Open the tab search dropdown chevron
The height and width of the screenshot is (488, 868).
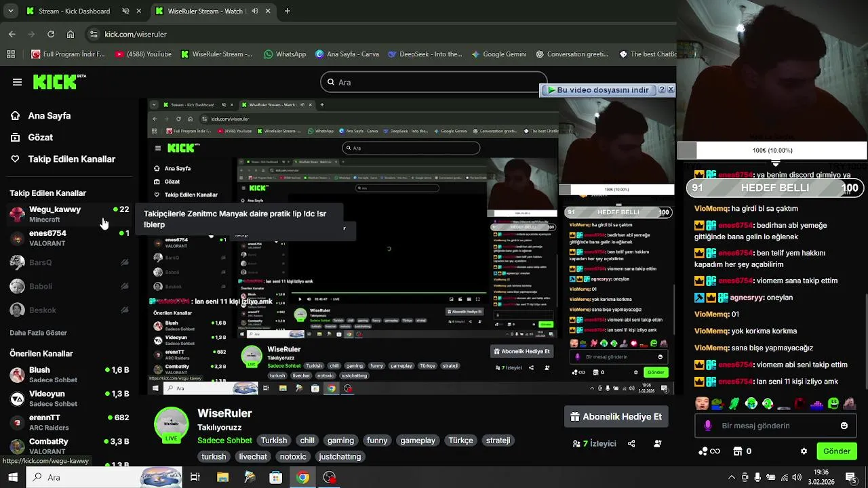pyautogui.click(x=10, y=11)
